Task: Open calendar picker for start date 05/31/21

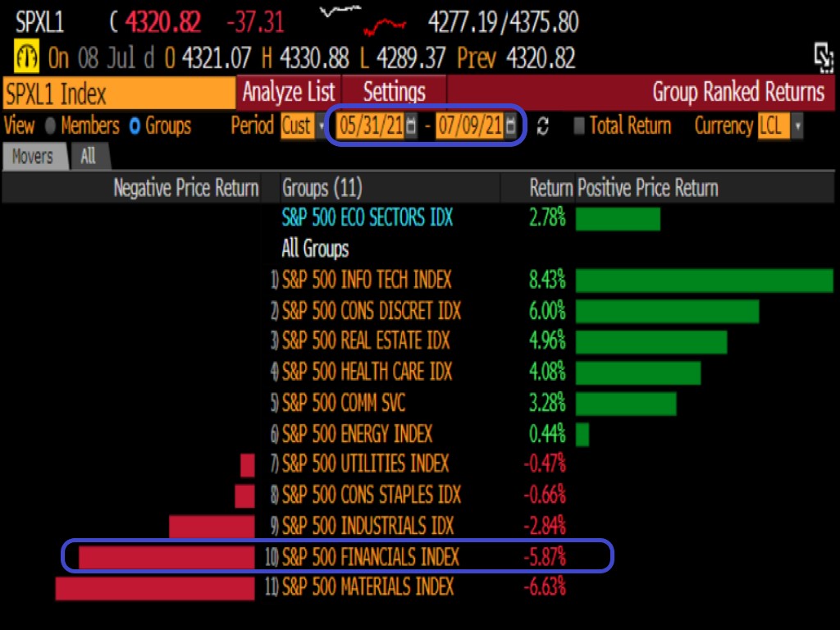Action: click(411, 126)
